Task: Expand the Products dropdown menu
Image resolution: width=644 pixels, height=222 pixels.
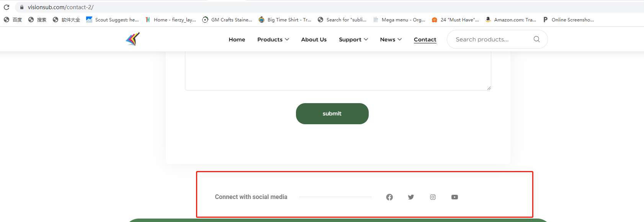Action: [273, 39]
